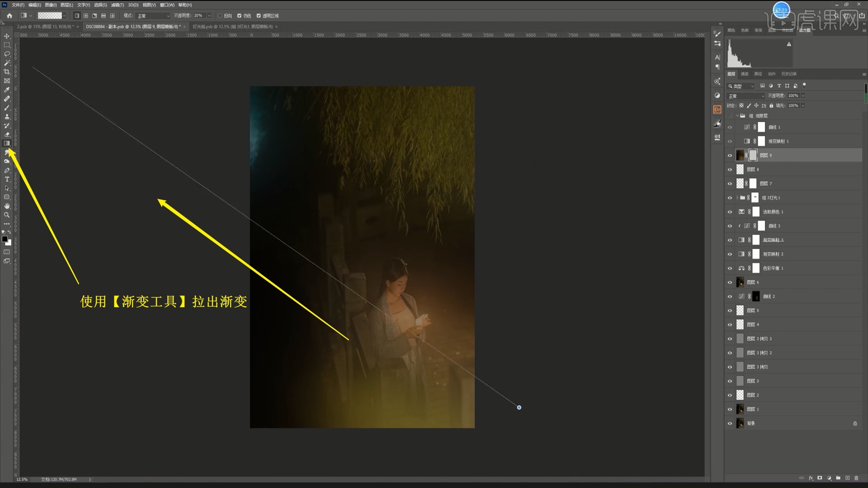Choose radial gradient style in options bar

coord(86,16)
